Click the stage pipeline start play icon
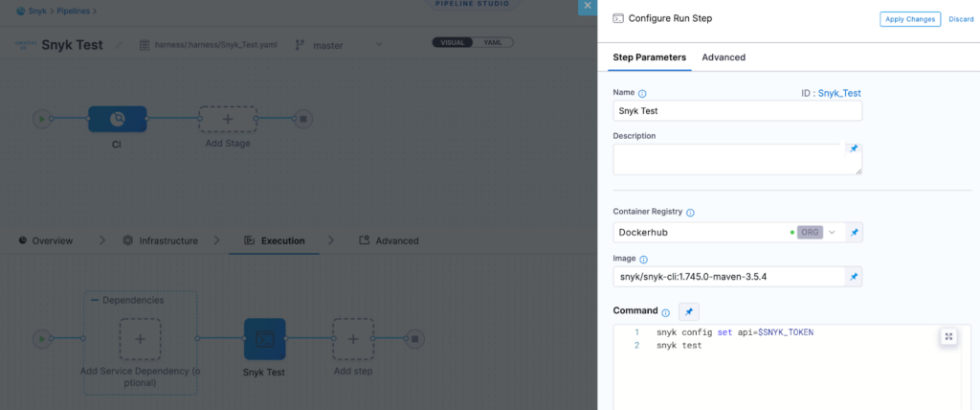The width and height of the screenshot is (980, 410). [x=42, y=118]
